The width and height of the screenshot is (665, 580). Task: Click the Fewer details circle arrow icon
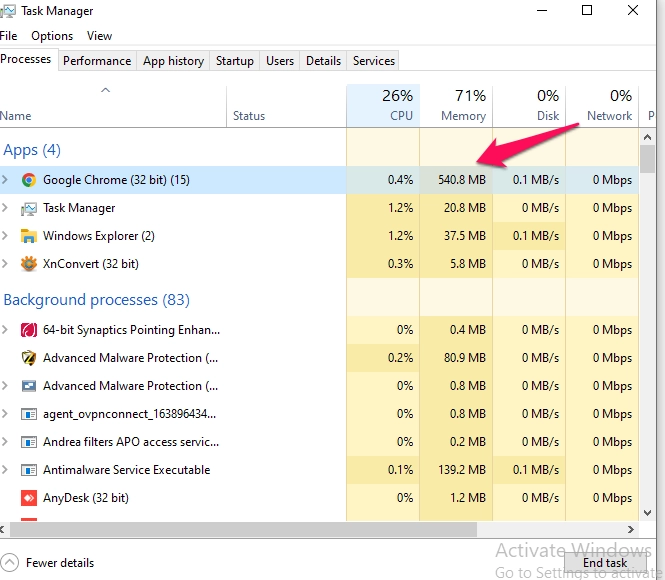click(x=10, y=563)
